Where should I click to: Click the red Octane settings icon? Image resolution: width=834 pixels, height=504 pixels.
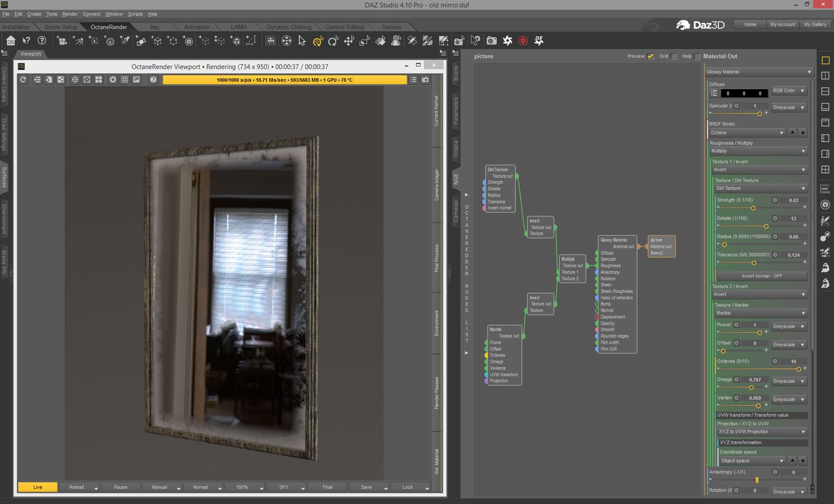point(523,41)
